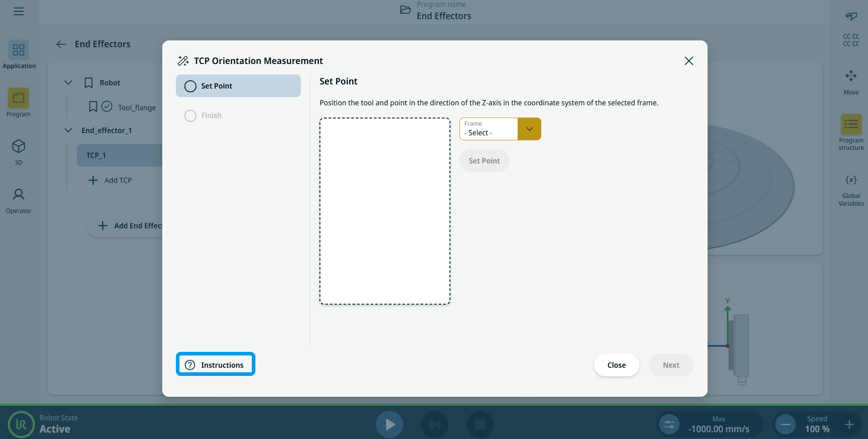This screenshot has height=439, width=868.
Task: Collapse the Robot tree node
Action: pos(68,83)
